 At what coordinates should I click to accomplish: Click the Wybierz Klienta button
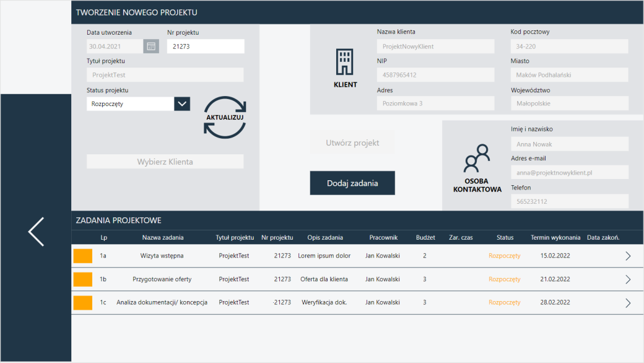click(165, 162)
